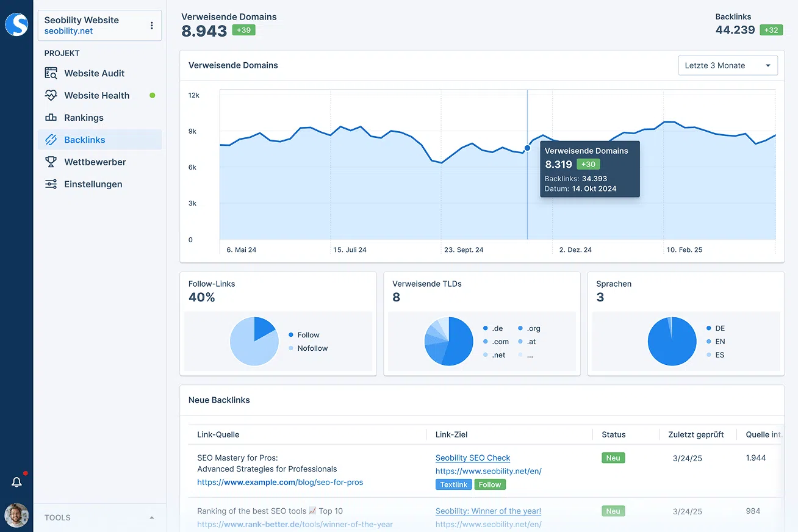Click the profile avatar

pos(16,516)
